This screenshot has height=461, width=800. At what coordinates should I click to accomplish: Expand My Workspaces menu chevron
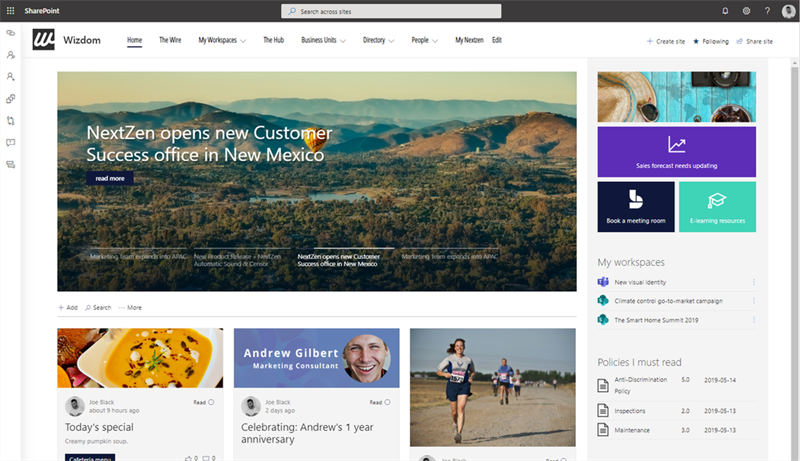point(243,41)
